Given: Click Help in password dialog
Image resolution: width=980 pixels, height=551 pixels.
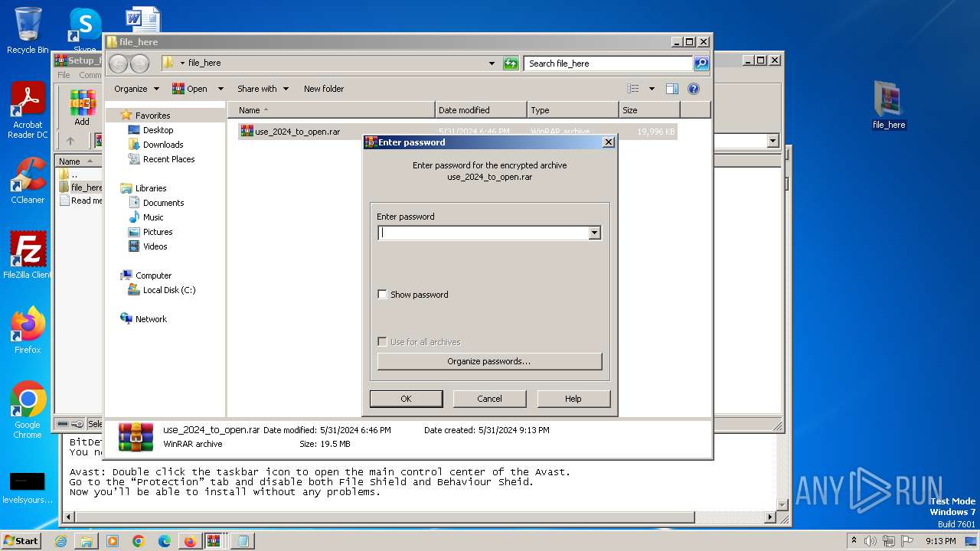Looking at the screenshot, I should pyautogui.click(x=573, y=399).
